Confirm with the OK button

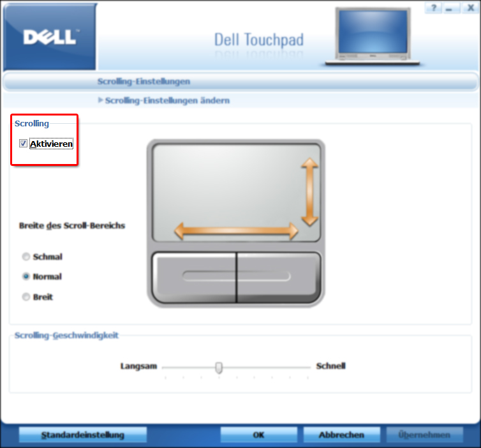pyautogui.click(x=258, y=435)
